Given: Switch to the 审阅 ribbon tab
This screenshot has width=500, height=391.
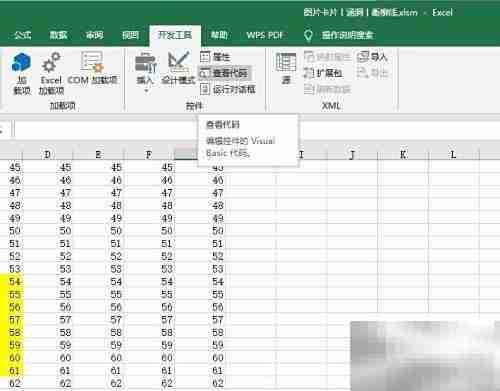Looking at the screenshot, I should (x=94, y=35).
